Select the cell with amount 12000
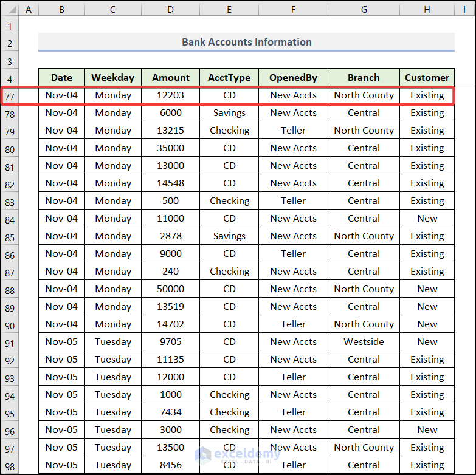 click(171, 377)
